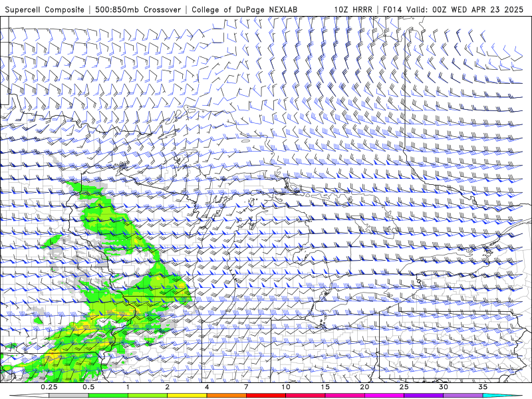Select the crimson 10–15 legend swatch
Image resolution: width=532 pixels, height=399 pixels.
(x=305, y=396)
